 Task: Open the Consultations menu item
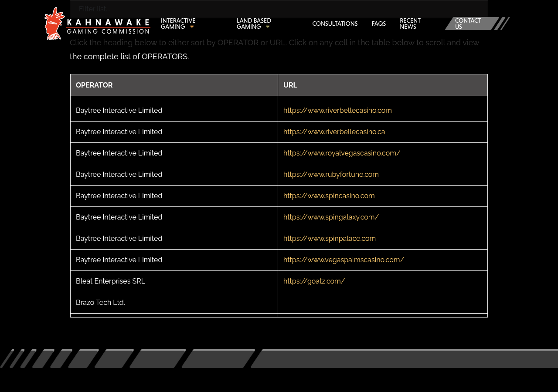click(x=335, y=24)
